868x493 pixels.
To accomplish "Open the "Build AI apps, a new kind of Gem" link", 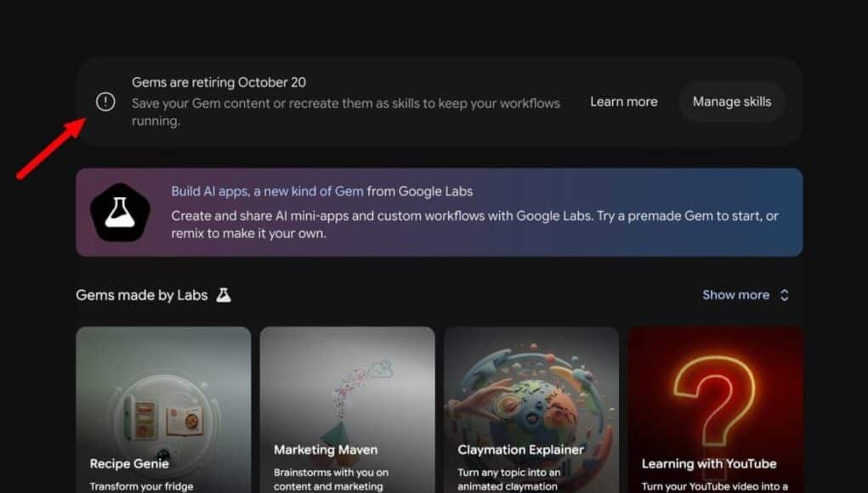I will point(268,191).
